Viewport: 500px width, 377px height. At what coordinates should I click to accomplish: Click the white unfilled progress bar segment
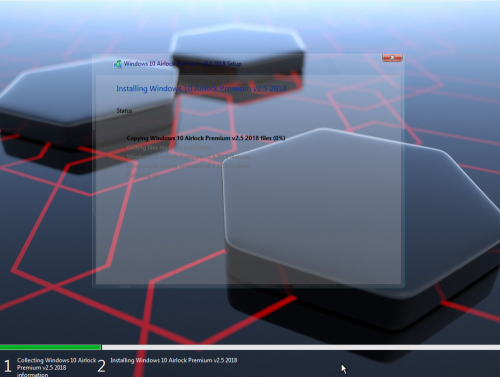301,347
